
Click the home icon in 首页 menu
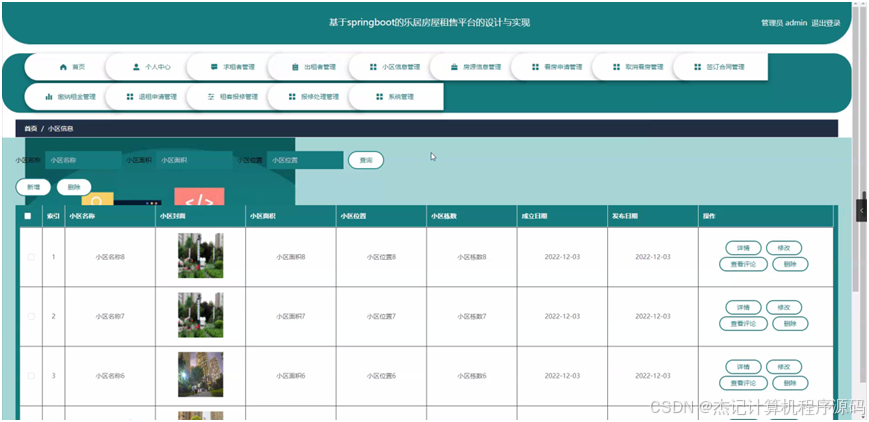coord(63,67)
